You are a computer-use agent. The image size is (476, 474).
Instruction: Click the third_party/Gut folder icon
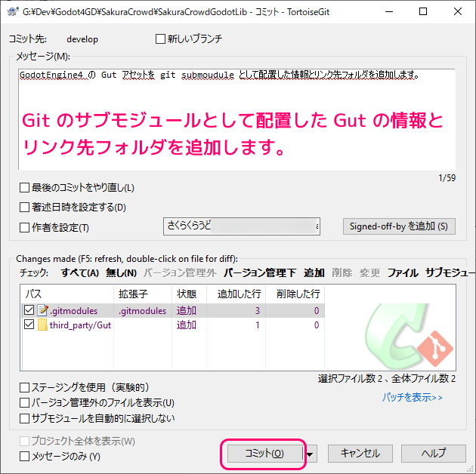[42, 325]
